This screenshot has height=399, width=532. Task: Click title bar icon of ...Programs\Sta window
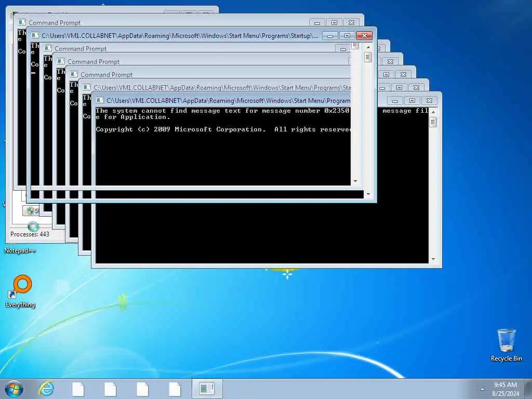point(87,87)
